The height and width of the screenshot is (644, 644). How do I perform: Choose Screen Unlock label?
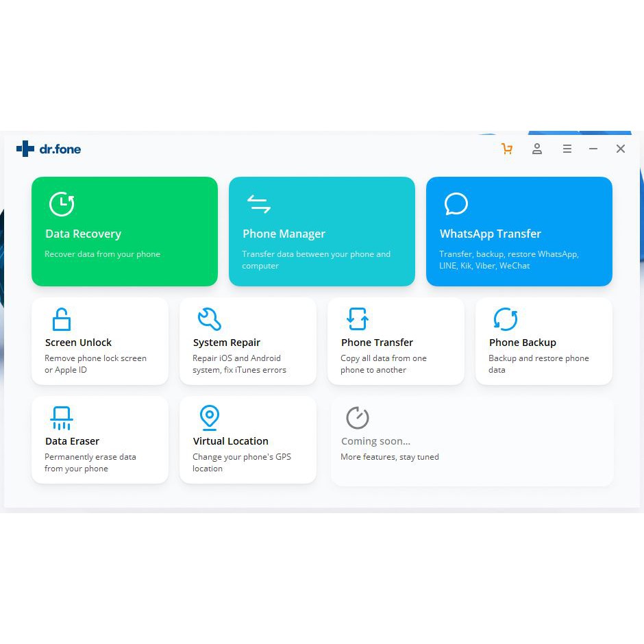click(78, 343)
